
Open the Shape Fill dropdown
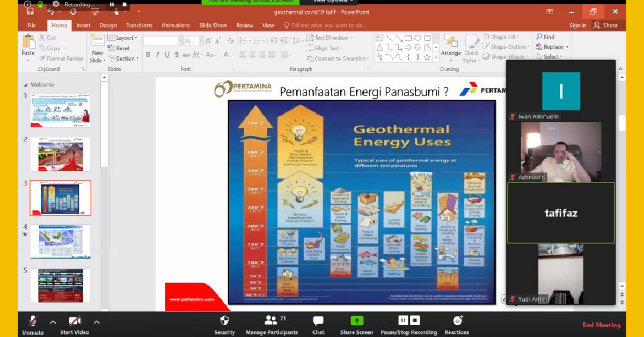[x=502, y=36]
